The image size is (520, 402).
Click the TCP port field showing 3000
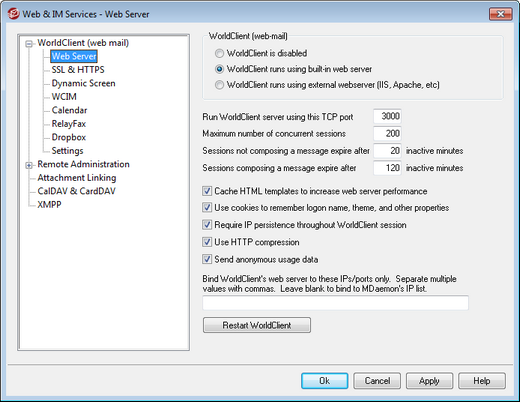pyautogui.click(x=387, y=116)
